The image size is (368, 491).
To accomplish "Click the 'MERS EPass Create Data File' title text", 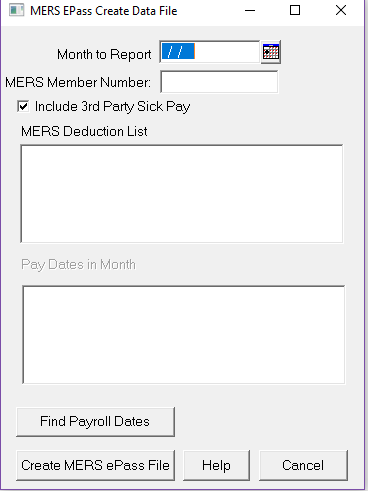I will [104, 11].
